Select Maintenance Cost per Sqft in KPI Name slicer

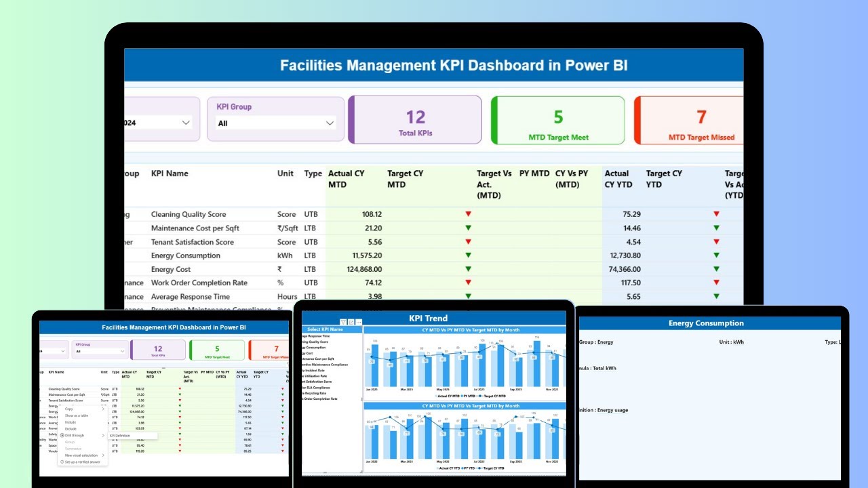[x=318, y=359]
